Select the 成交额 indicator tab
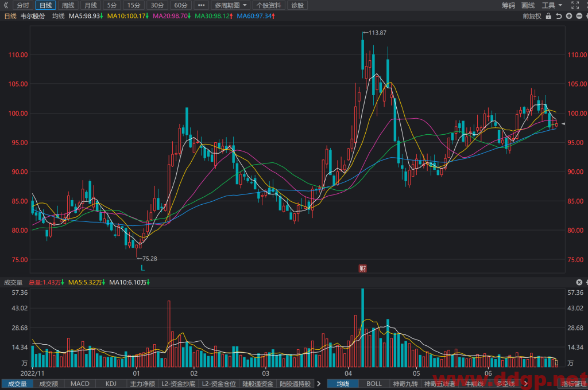The width and height of the screenshot is (588, 390). click(x=49, y=384)
